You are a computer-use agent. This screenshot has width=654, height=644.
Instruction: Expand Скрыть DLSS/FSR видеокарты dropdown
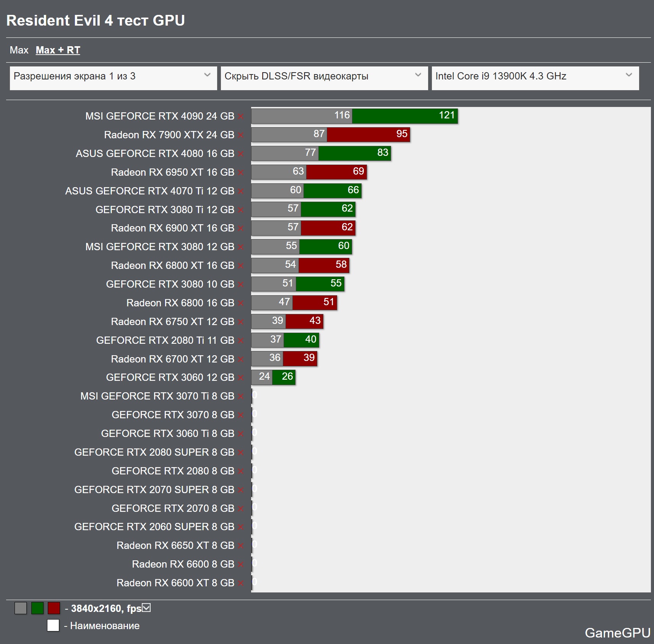(324, 78)
